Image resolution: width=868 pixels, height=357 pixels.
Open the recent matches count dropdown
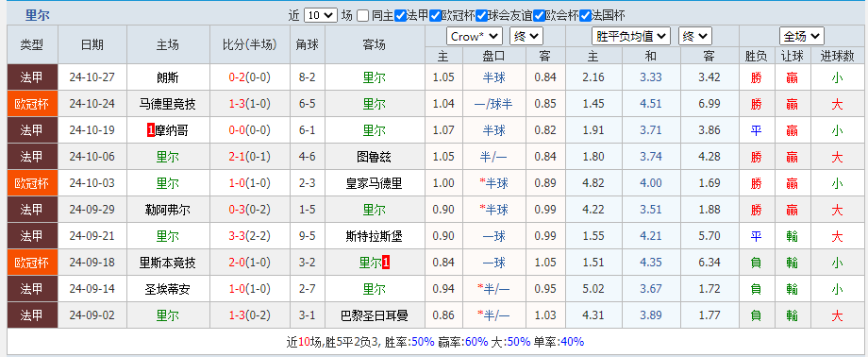[x=321, y=15]
